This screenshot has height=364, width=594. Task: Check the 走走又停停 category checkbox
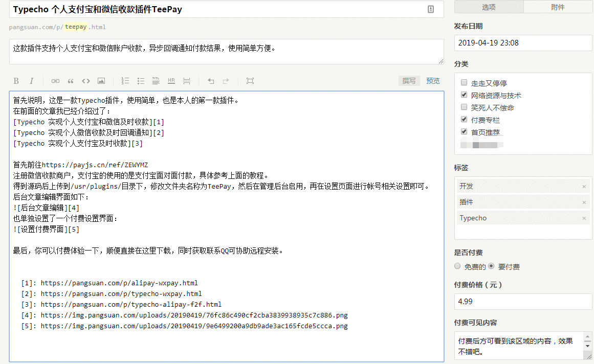coord(464,83)
